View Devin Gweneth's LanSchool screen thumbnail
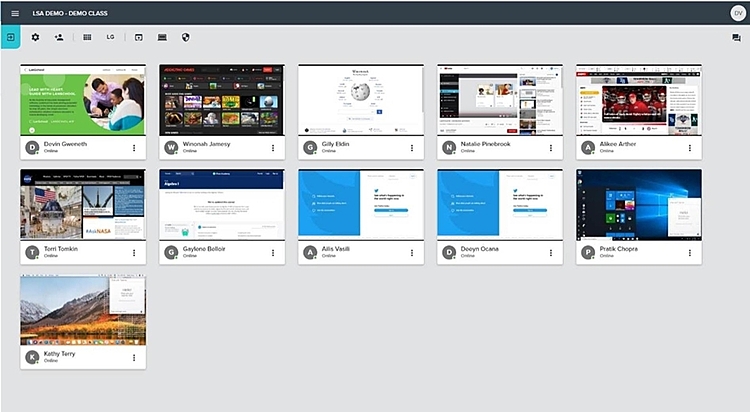The width and height of the screenshot is (750, 412). (x=83, y=100)
